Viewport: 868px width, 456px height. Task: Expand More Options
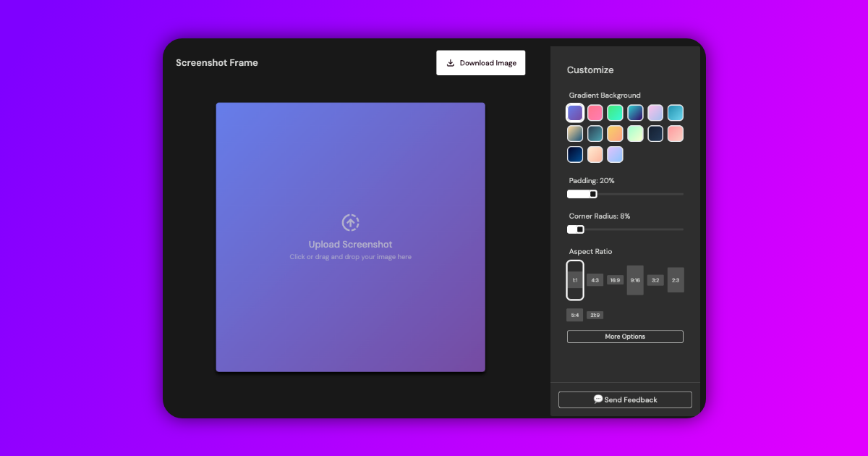[x=625, y=337]
